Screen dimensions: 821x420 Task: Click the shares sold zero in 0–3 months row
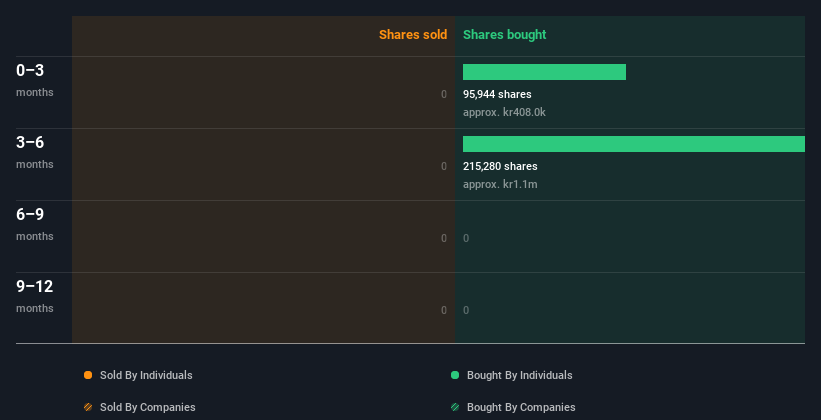tap(444, 94)
